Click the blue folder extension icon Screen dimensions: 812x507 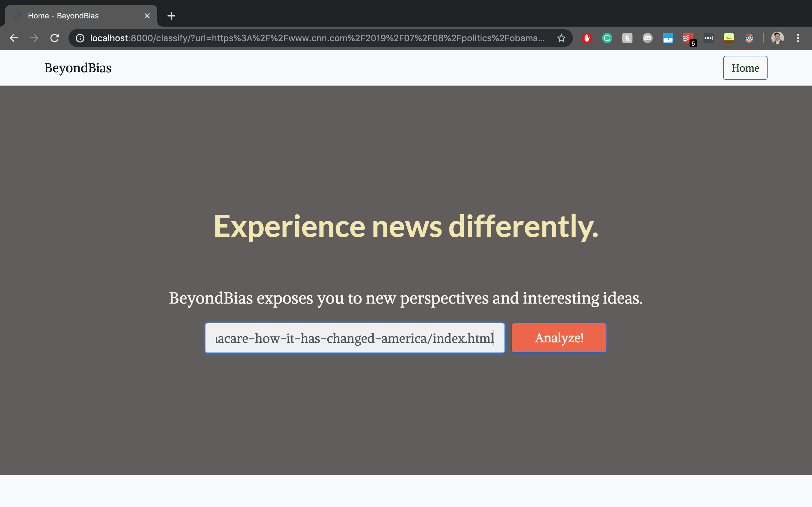pos(668,38)
